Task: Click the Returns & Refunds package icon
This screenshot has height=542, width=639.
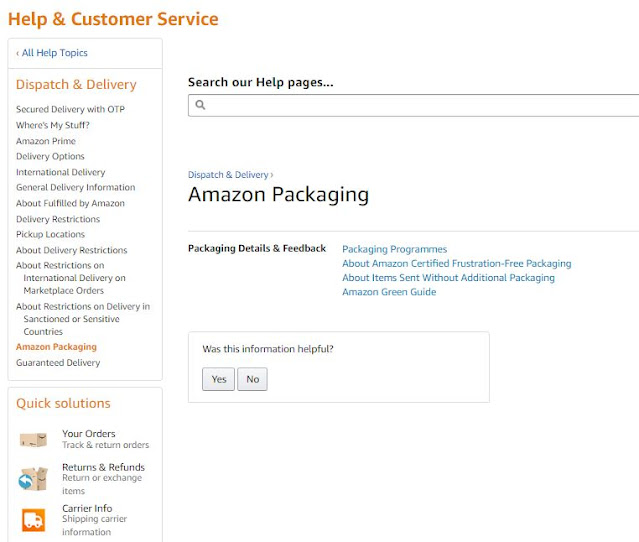Action: point(33,479)
